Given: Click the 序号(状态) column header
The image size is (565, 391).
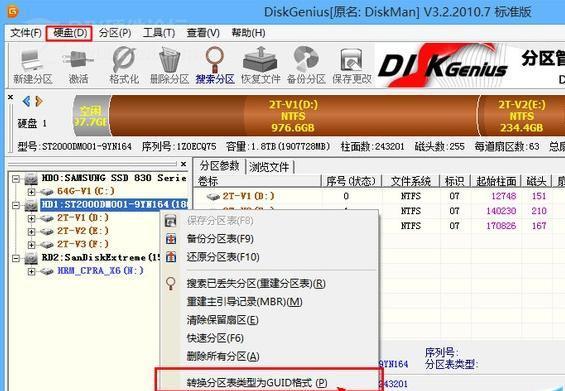Looking at the screenshot, I should point(351,181).
